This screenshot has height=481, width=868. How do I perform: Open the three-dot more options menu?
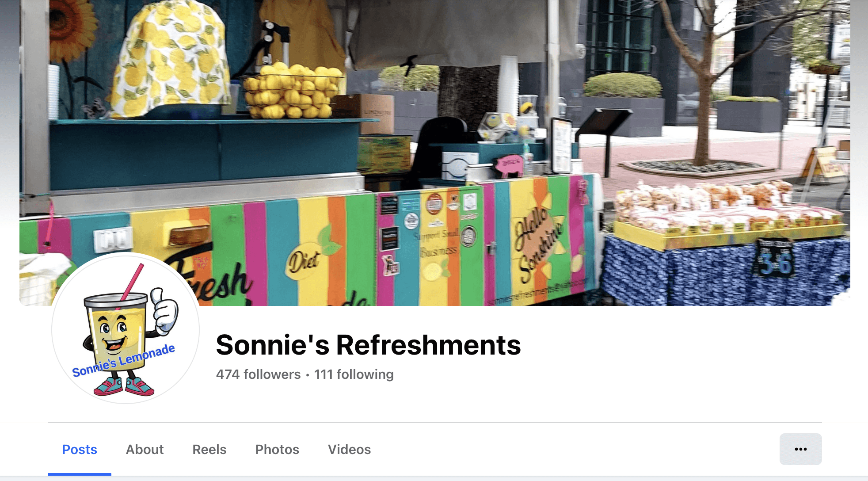tap(800, 449)
